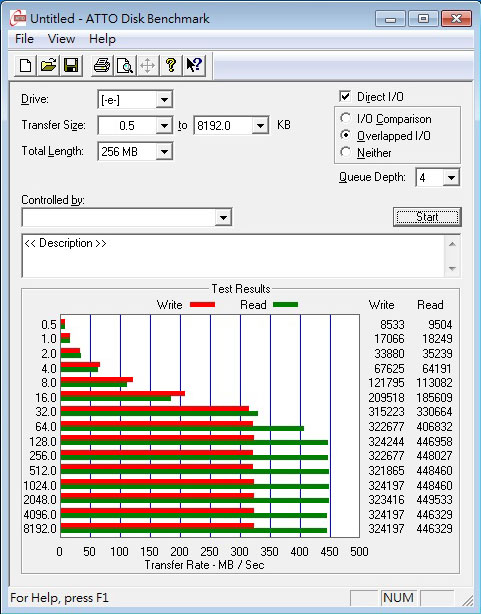Viewport: 481px width, 614px height.
Task: Open the Queue Depth dropdown
Action: click(x=451, y=178)
